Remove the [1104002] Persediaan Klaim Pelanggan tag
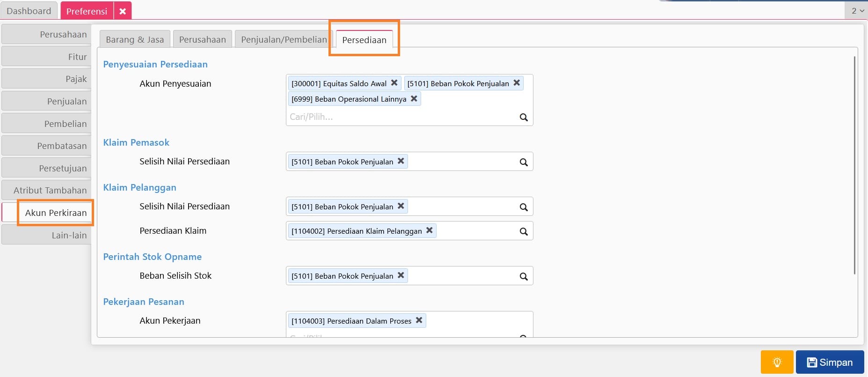 coord(429,230)
